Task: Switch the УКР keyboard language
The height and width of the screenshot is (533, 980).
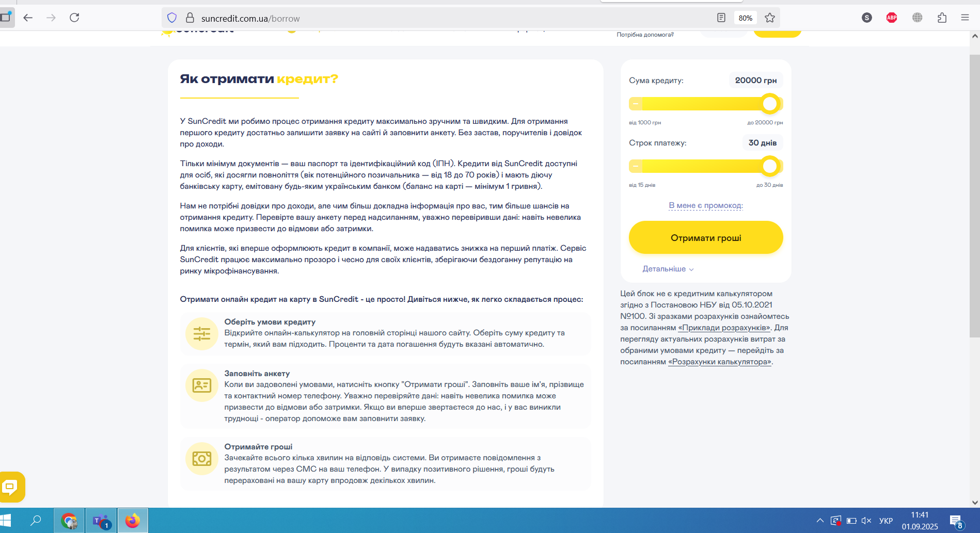Action: [x=886, y=521]
